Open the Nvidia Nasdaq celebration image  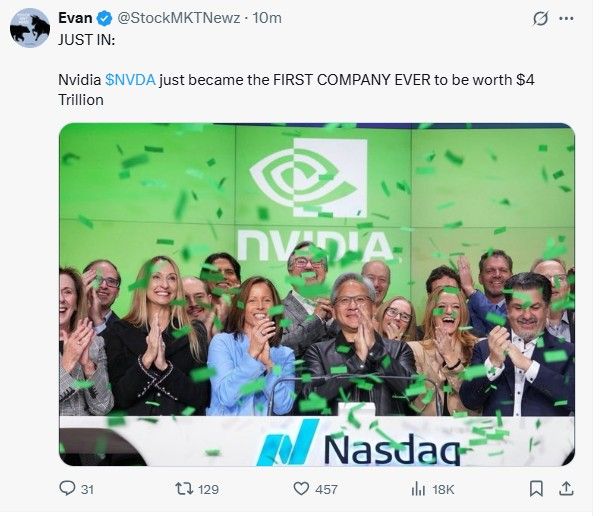(x=316, y=294)
